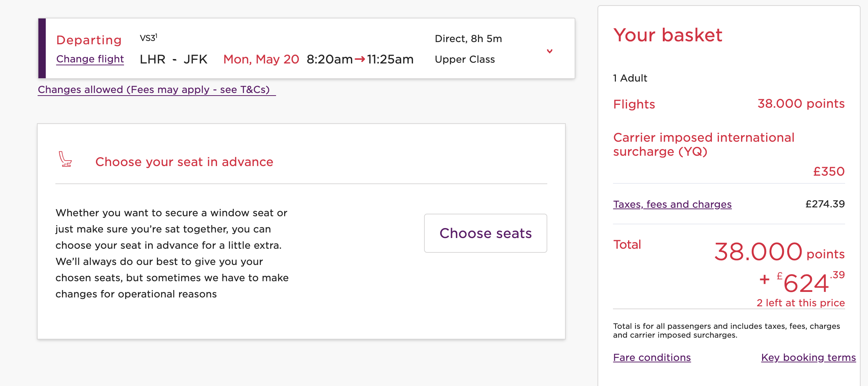This screenshot has width=868, height=386.
Task: Click the Your basket heading
Action: click(668, 35)
